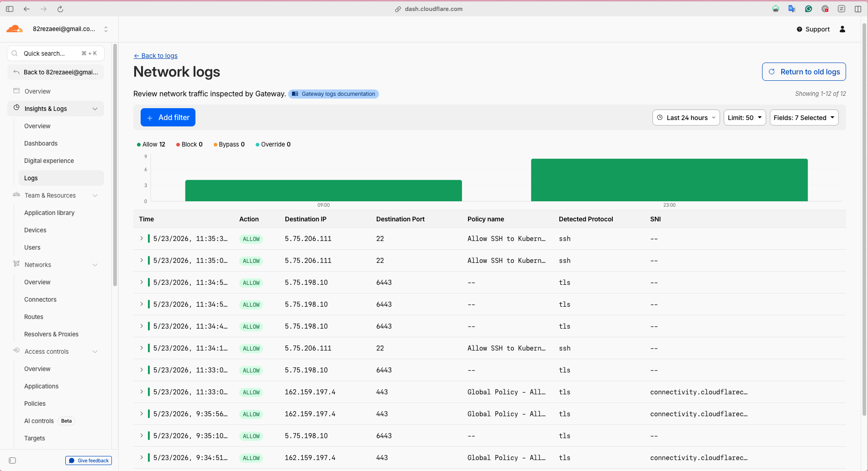Click the Give feedback button
The width and height of the screenshot is (868, 471).
89,461
